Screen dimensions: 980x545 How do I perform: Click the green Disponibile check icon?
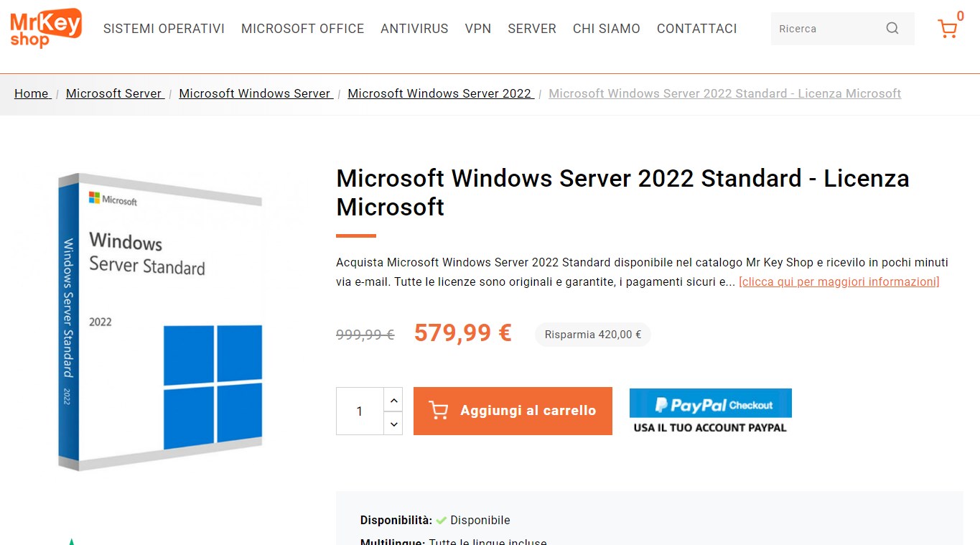[x=442, y=520]
